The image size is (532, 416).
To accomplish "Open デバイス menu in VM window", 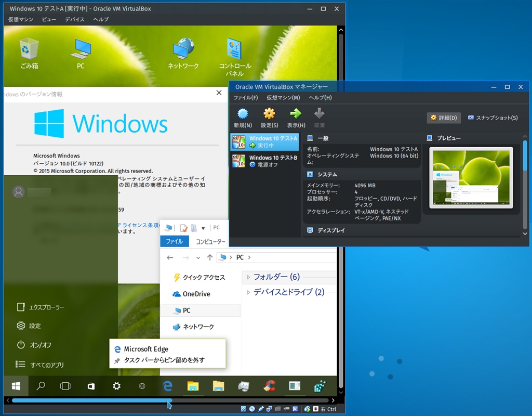I will (75, 19).
